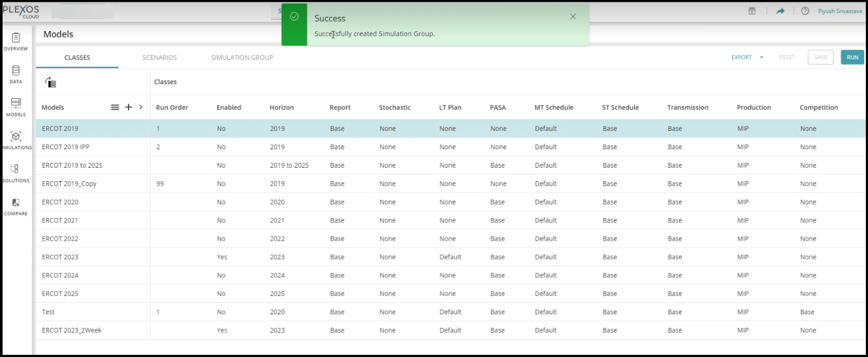The image size is (868, 357).
Task: Select the ERCOT 2024 model name
Action: [60, 276]
